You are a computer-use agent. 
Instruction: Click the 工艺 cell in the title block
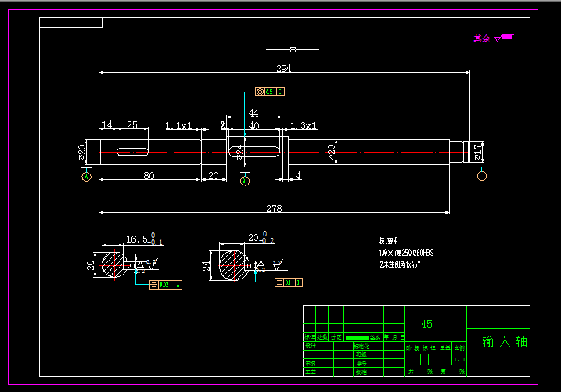[311, 372]
